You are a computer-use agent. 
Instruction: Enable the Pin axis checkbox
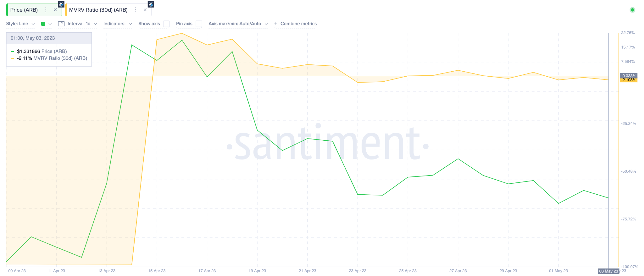tap(199, 24)
